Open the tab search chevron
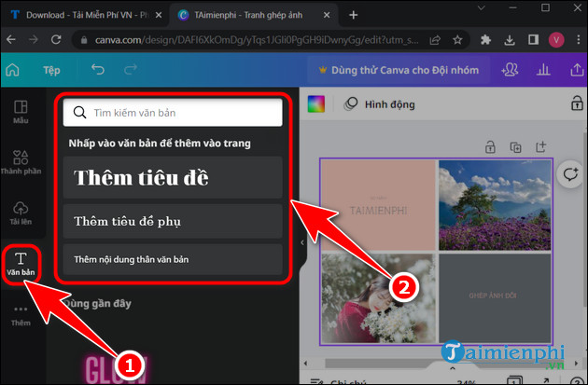The width and height of the screenshot is (588, 385). (482, 7)
